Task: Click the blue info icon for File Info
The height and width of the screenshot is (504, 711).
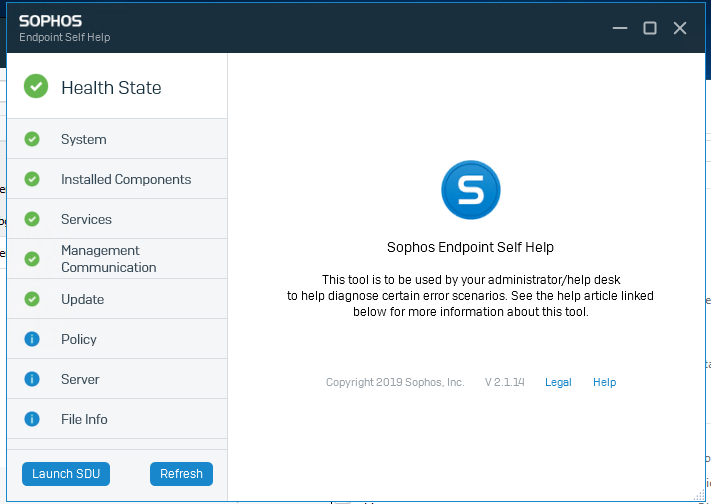Action: point(32,419)
